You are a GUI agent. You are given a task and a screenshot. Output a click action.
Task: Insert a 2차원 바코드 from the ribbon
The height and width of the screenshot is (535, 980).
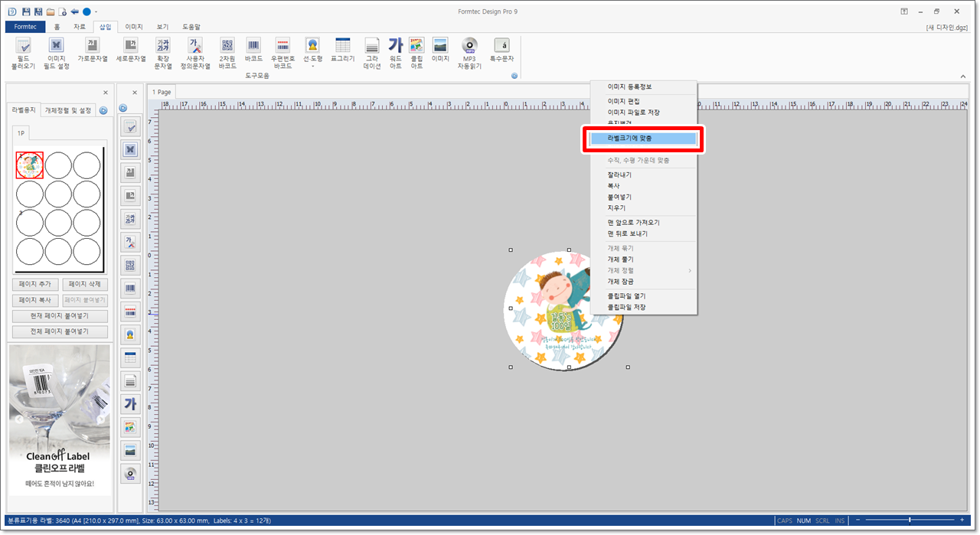pyautogui.click(x=227, y=53)
